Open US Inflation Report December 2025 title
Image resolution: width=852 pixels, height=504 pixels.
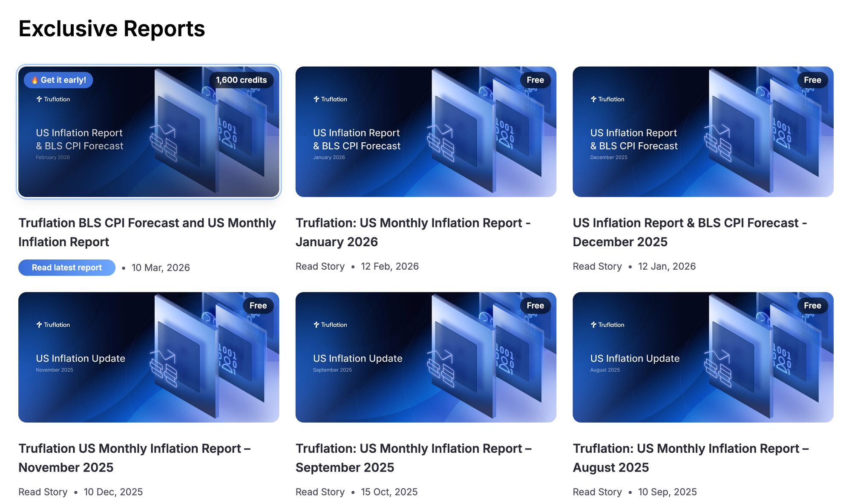[689, 232]
